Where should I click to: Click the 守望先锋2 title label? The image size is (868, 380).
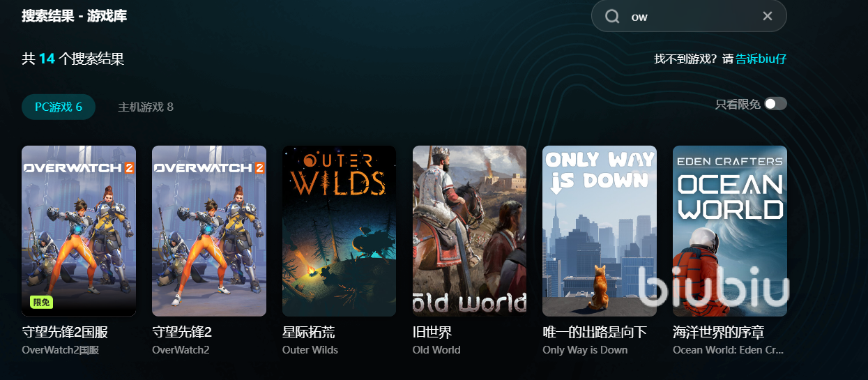tap(182, 333)
